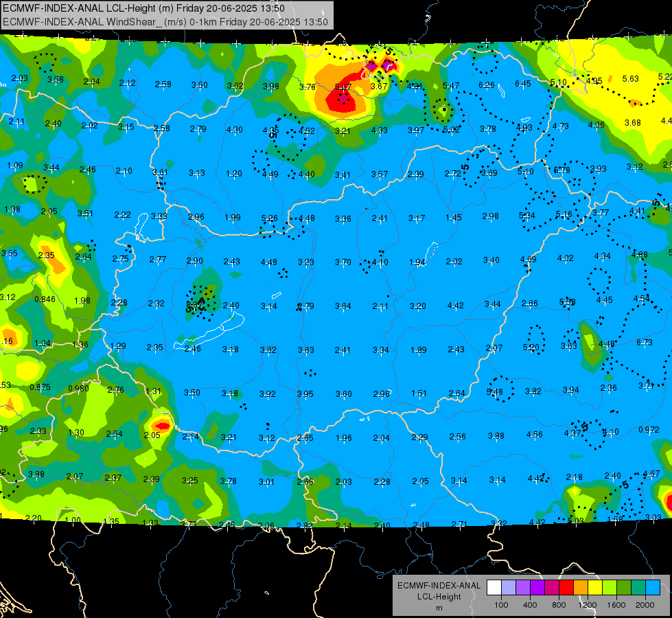The image size is (672, 618).
Task: Click the grid value 4.73
Action: [x=561, y=126]
